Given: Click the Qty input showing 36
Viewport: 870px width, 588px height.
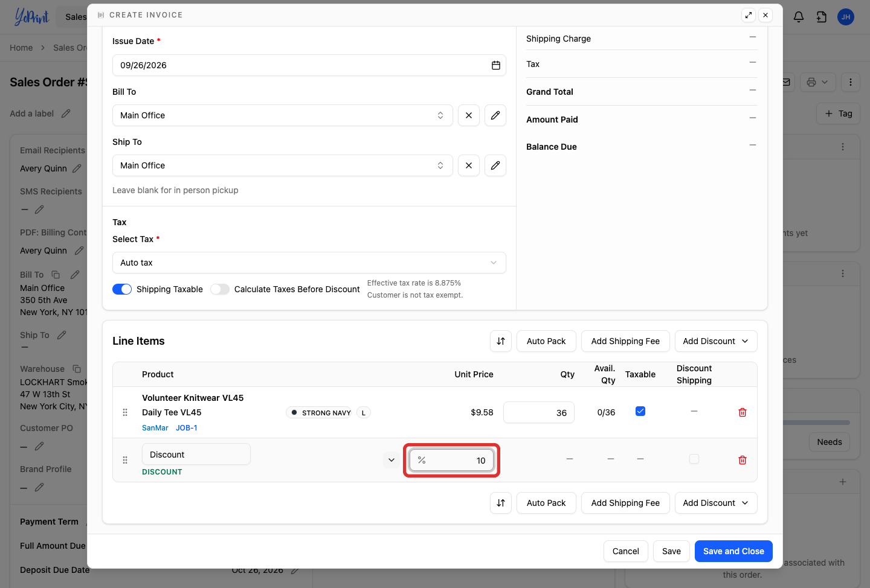Looking at the screenshot, I should coord(539,412).
